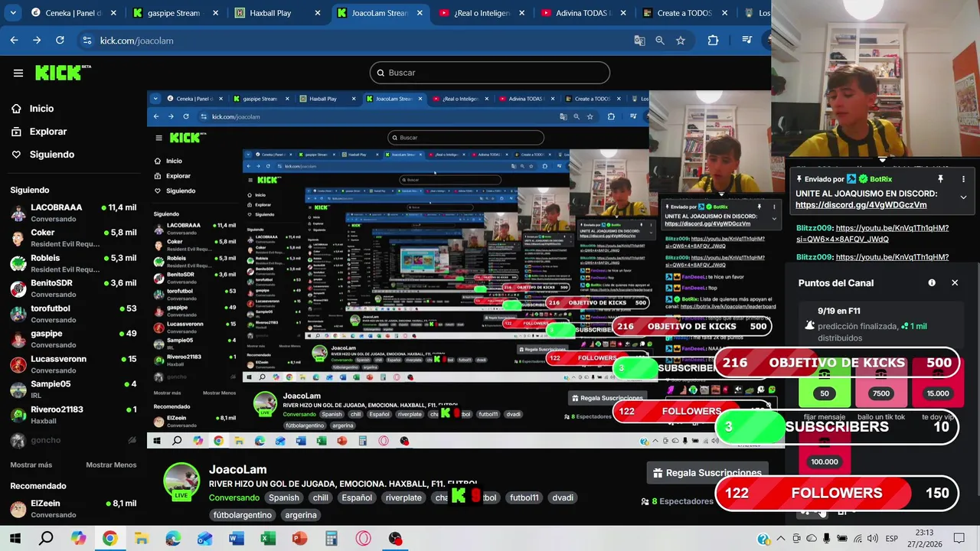The width and height of the screenshot is (980, 551).
Task: Open Microsoft Edge from the taskbar
Action: (173, 539)
